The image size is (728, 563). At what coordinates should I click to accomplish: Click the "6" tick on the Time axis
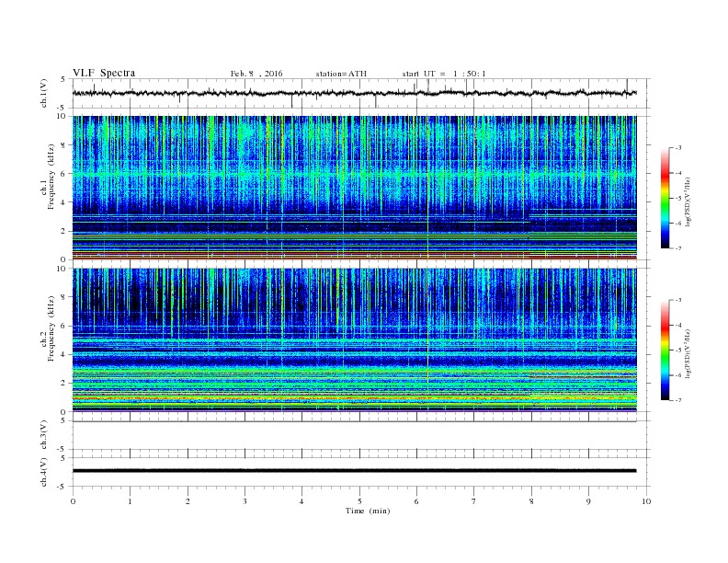416,501
